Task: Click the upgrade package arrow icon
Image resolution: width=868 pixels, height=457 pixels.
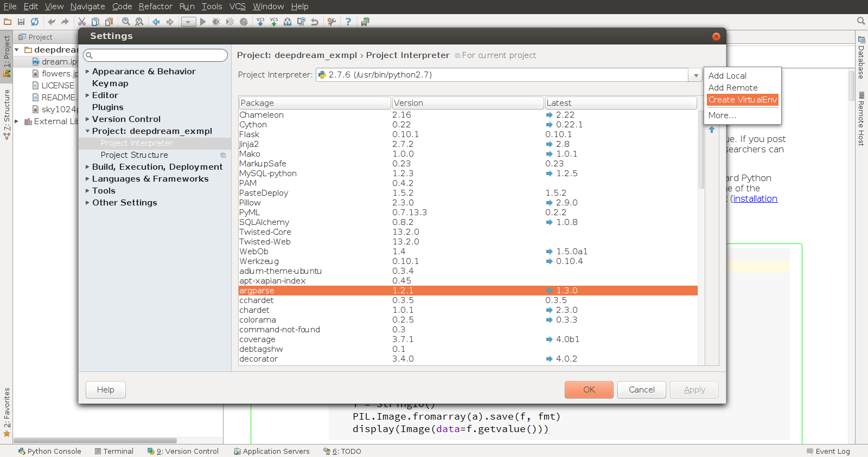Action: tap(712, 130)
